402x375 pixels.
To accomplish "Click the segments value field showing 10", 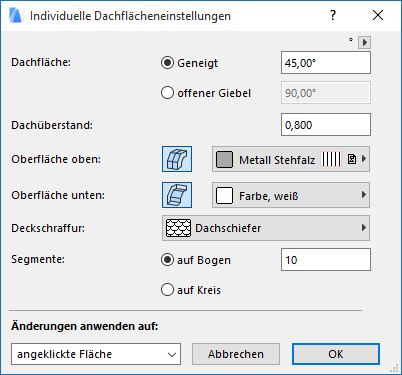I will (x=326, y=260).
